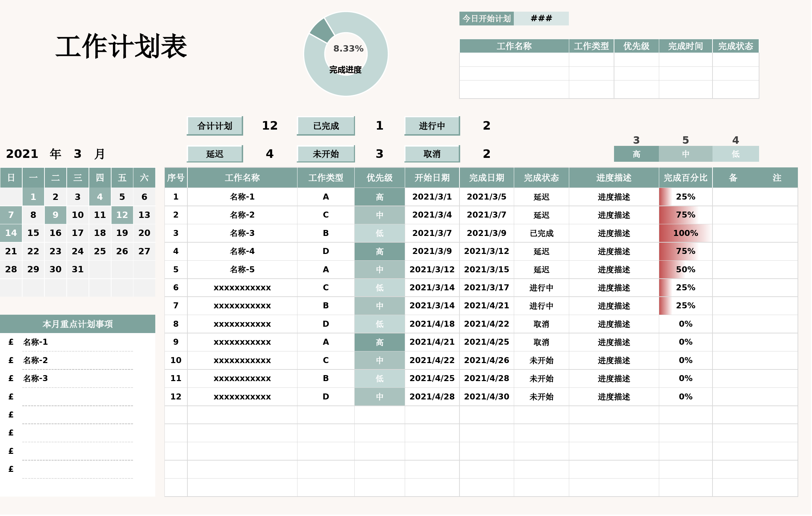Select the 备注 column header
Viewport: 812px width, 516px height.
click(755, 178)
